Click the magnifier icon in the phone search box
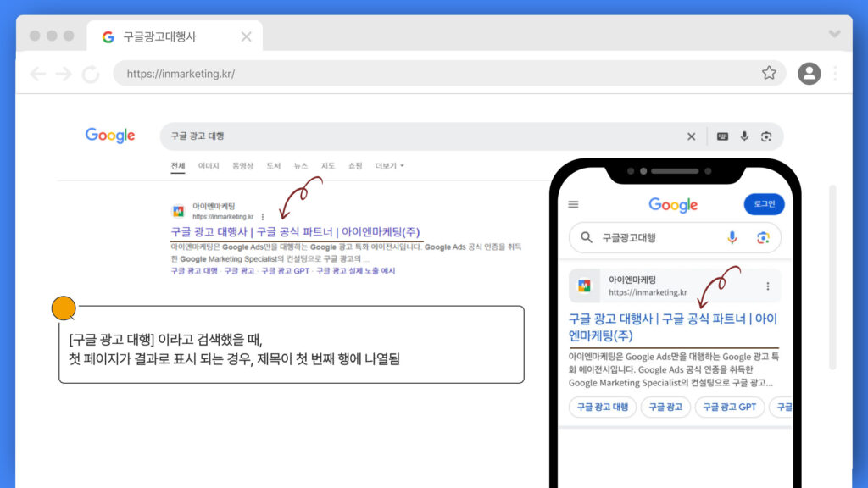This screenshot has height=488, width=868. pyautogui.click(x=587, y=238)
